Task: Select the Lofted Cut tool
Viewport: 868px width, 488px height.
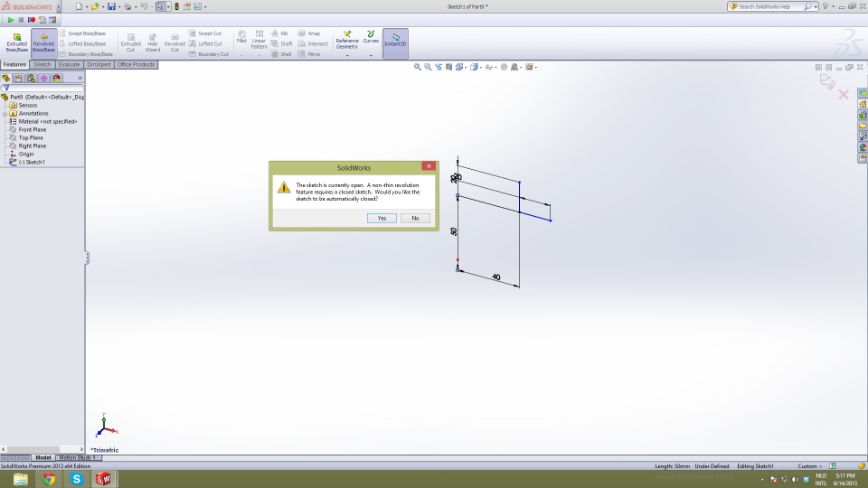Action: 205,43
